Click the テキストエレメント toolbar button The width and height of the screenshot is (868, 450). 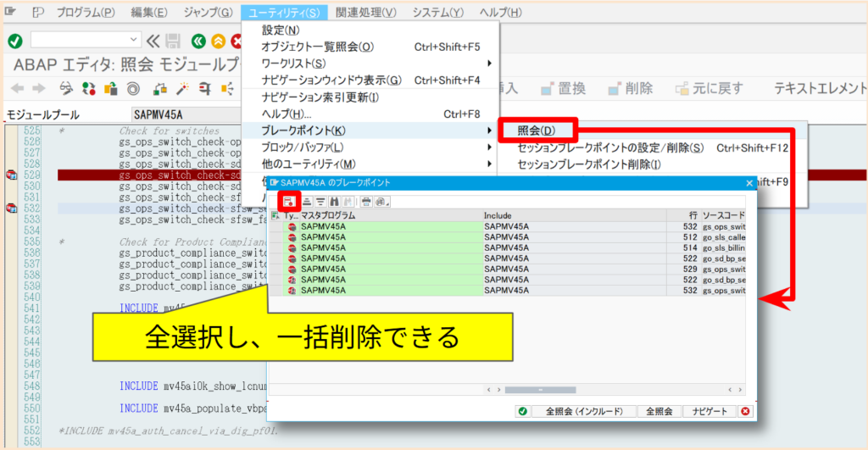820,89
